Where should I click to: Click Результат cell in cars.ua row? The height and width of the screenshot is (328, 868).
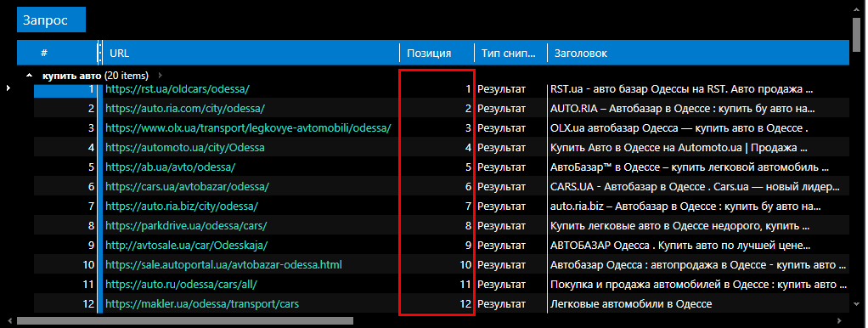tap(502, 187)
